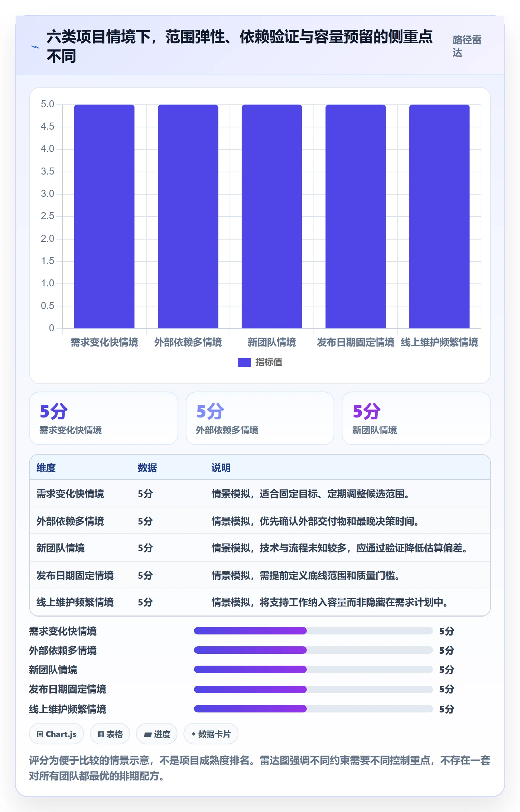The width and height of the screenshot is (520, 812).
Task: Open the 5分 外部依赖多情境 stat card
Action: point(260,418)
